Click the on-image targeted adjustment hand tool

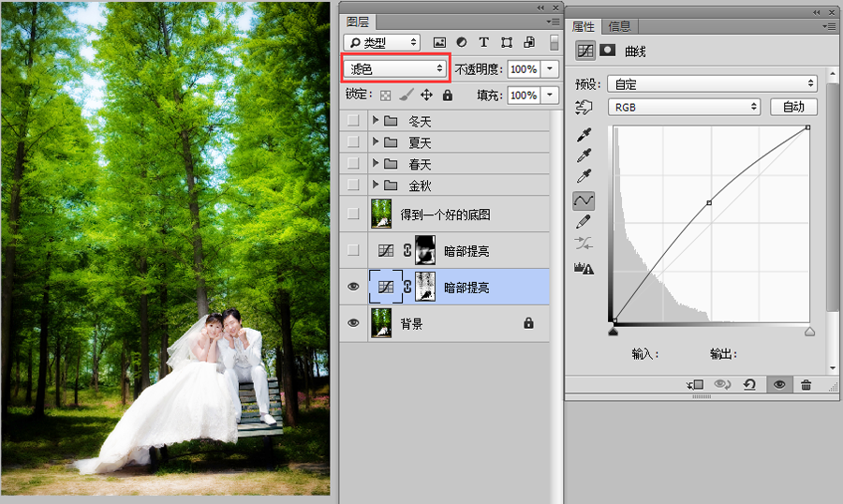pyautogui.click(x=584, y=108)
